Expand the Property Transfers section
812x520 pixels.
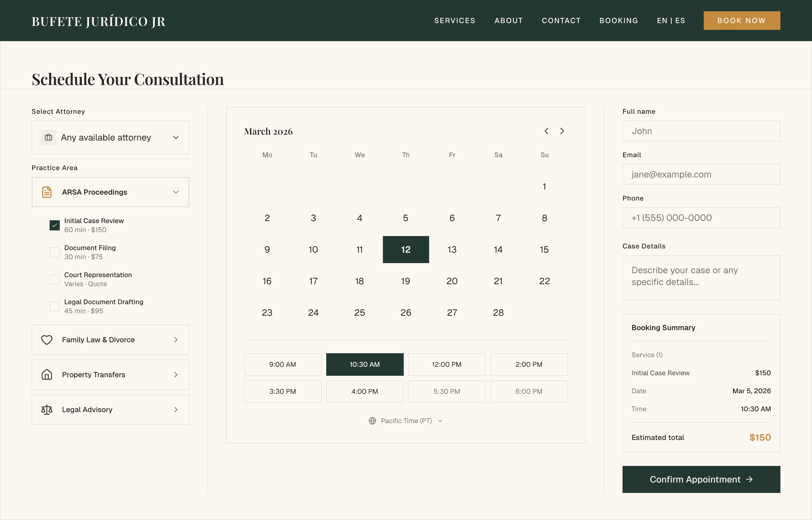click(111, 374)
